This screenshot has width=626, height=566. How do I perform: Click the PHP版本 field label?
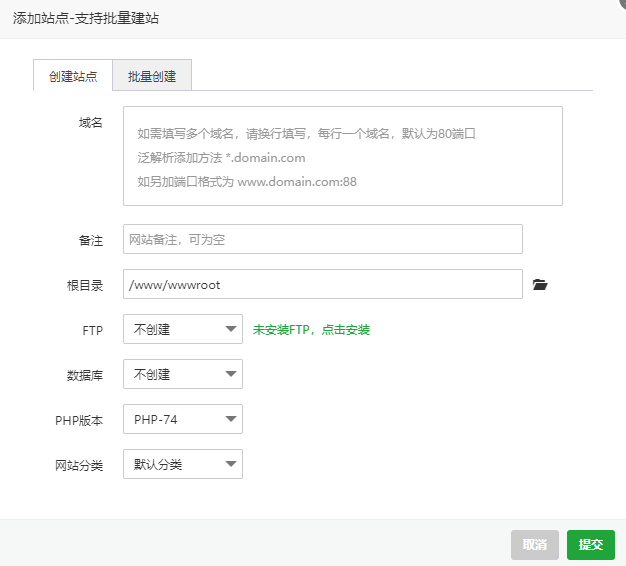(x=79, y=421)
